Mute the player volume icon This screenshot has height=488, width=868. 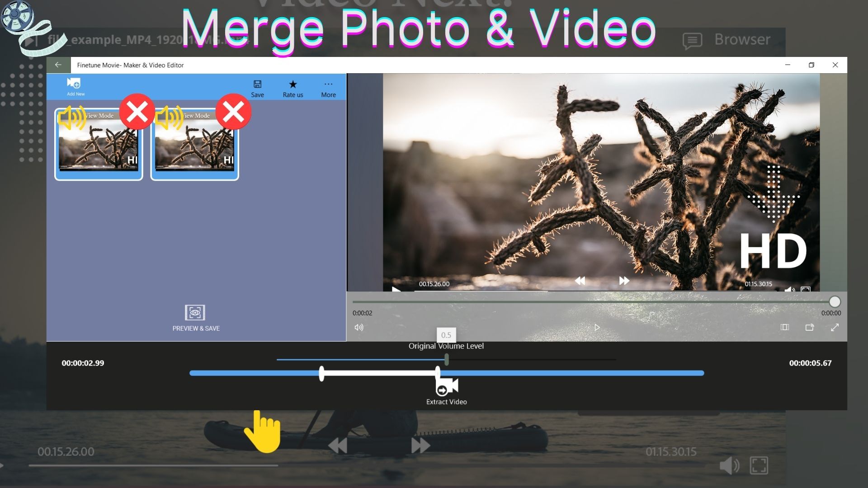[x=359, y=327]
